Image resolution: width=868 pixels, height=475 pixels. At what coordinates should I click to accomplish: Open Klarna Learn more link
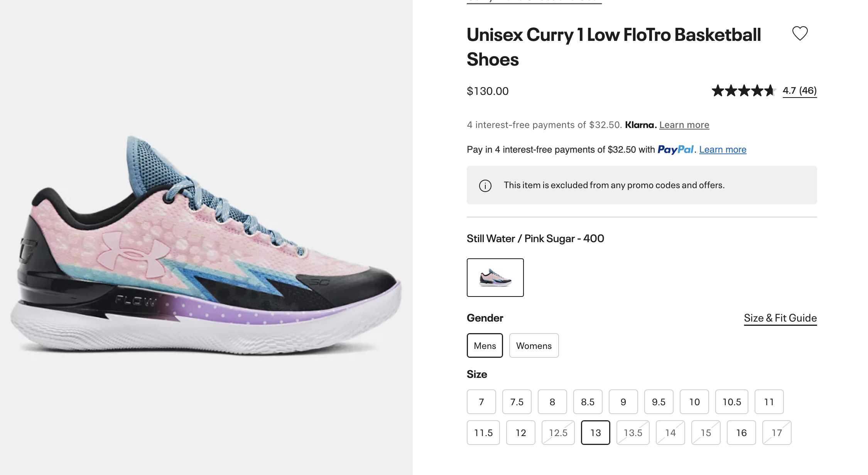click(x=684, y=125)
